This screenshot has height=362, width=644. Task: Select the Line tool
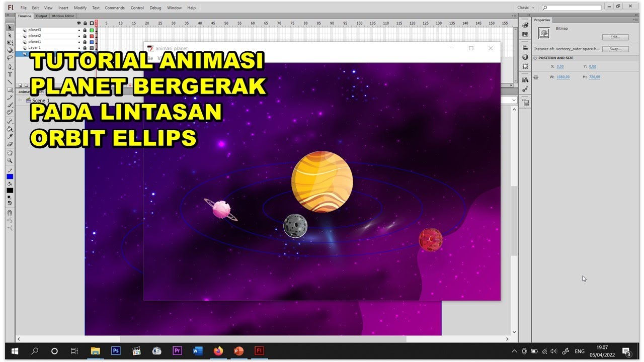click(x=10, y=82)
